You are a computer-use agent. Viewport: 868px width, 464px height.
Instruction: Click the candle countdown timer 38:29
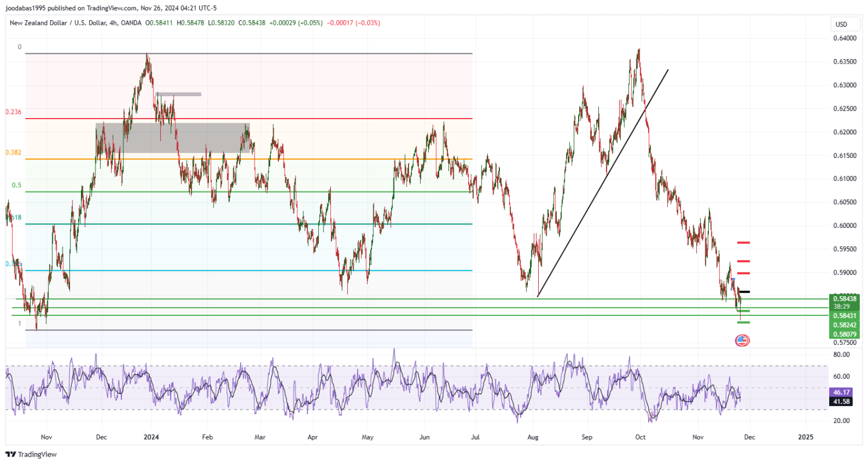point(841,306)
